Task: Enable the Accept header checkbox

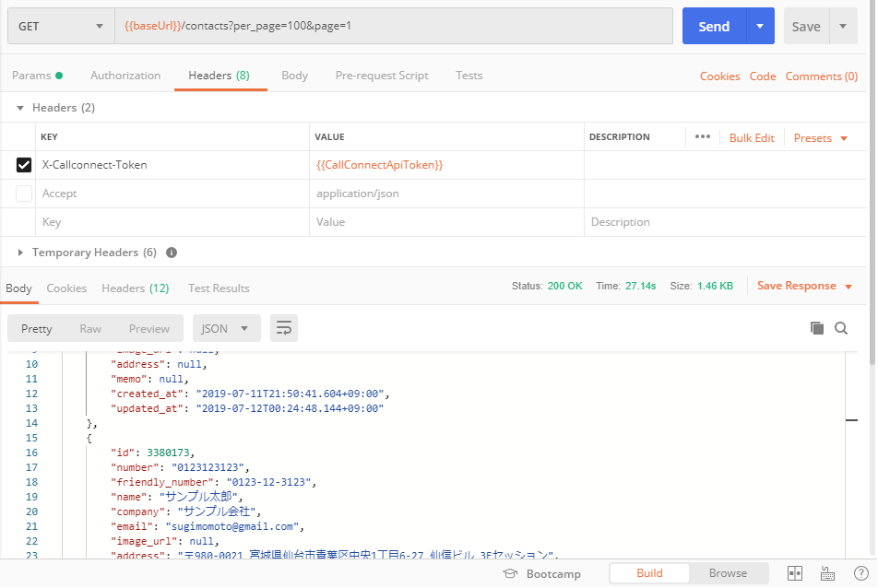Action: coord(24,194)
